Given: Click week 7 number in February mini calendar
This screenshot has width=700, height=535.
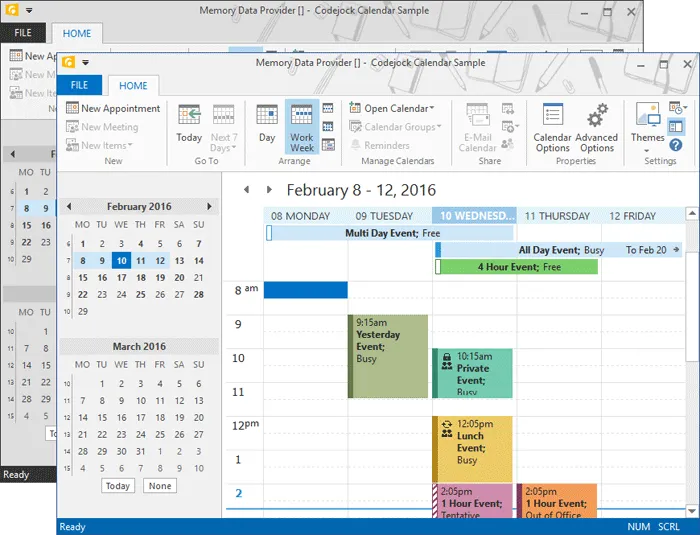Looking at the screenshot, I should tap(68, 261).
